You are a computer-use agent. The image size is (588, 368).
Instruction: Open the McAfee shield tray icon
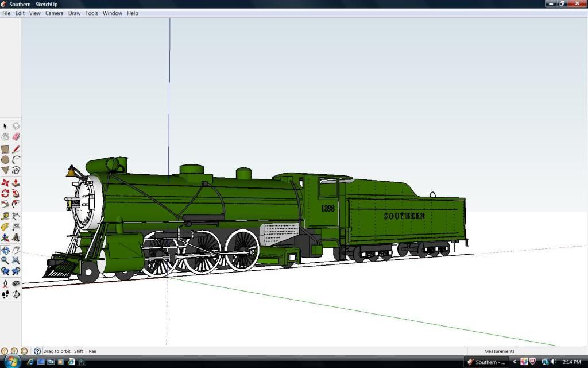532,362
